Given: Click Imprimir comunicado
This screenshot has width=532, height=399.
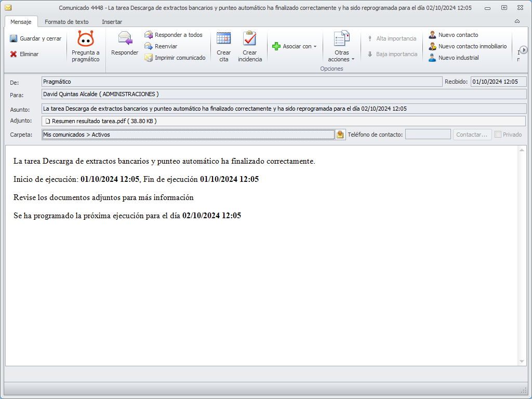Looking at the screenshot, I should [175, 58].
